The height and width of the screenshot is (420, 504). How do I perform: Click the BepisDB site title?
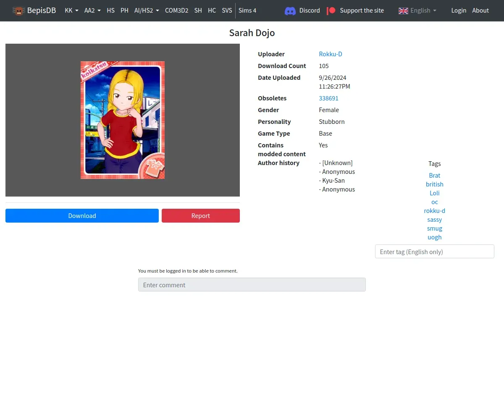click(42, 10)
